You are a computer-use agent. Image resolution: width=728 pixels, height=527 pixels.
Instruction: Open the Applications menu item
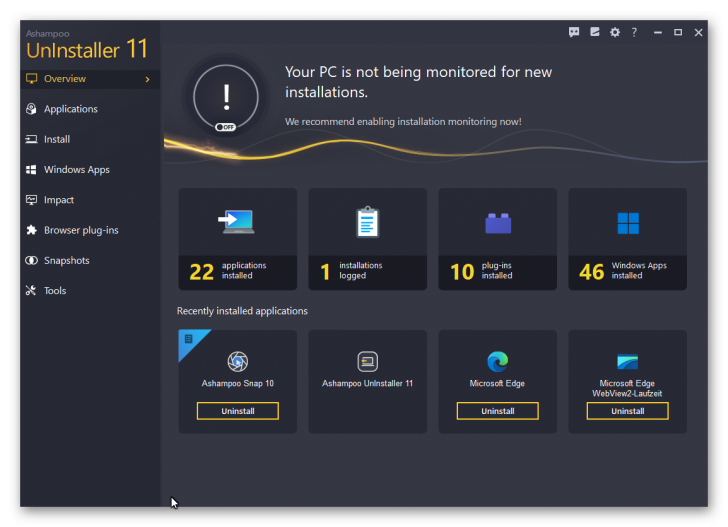(x=90, y=109)
